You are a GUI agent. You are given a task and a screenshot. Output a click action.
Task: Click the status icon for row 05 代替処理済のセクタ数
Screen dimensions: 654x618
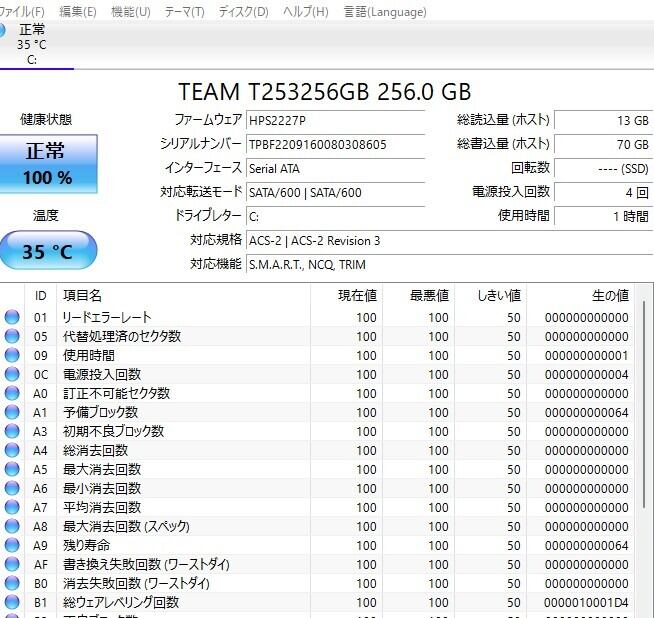(12, 336)
